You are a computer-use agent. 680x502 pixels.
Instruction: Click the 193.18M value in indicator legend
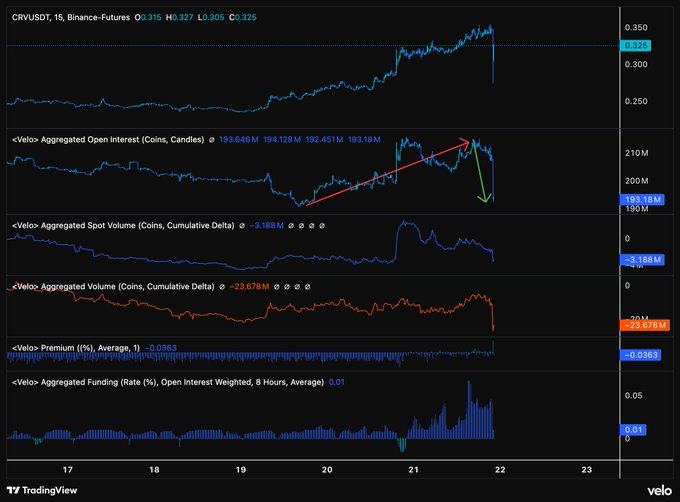pos(364,140)
